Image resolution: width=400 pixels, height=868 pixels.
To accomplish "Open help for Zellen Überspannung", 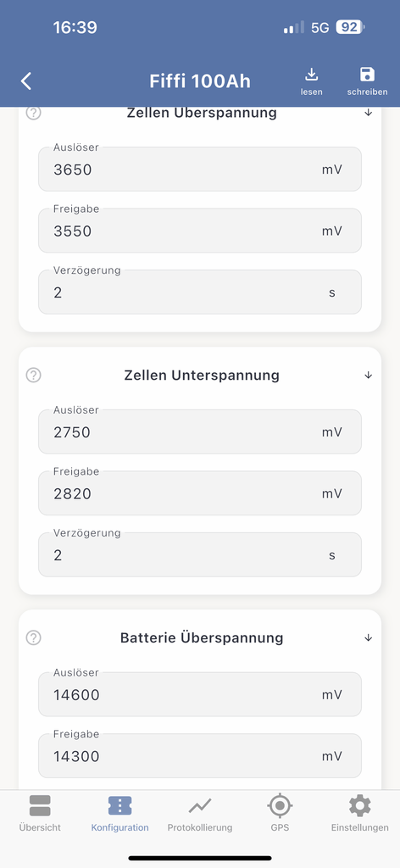I will [x=34, y=113].
